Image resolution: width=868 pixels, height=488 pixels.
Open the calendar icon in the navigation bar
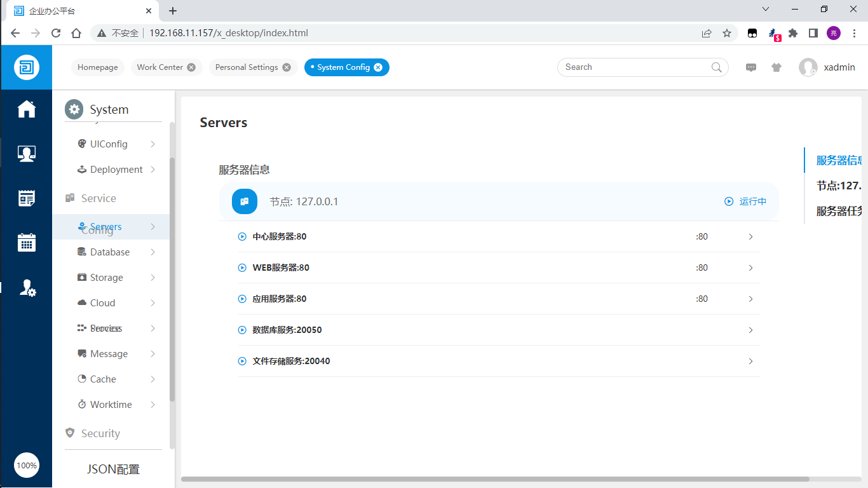point(27,243)
